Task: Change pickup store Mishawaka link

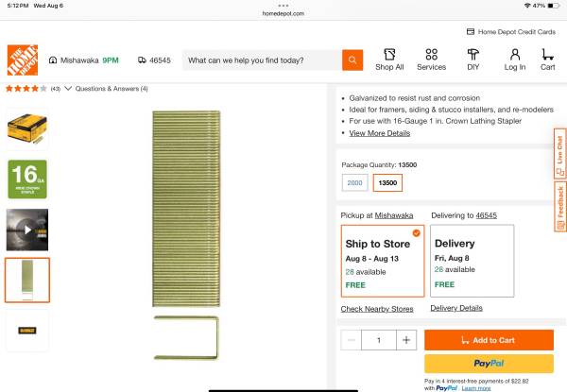Action: [394, 215]
